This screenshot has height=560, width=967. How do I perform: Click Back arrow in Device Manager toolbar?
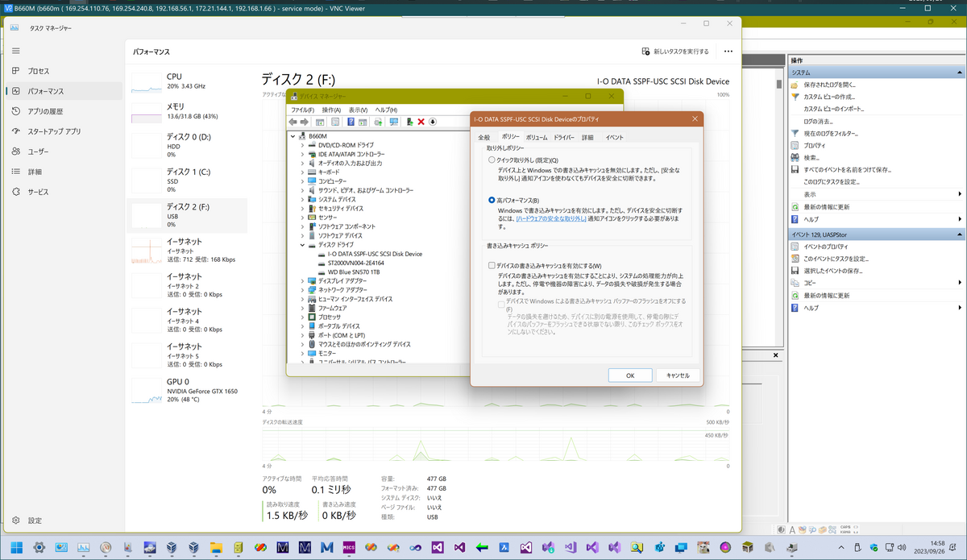coord(293,122)
